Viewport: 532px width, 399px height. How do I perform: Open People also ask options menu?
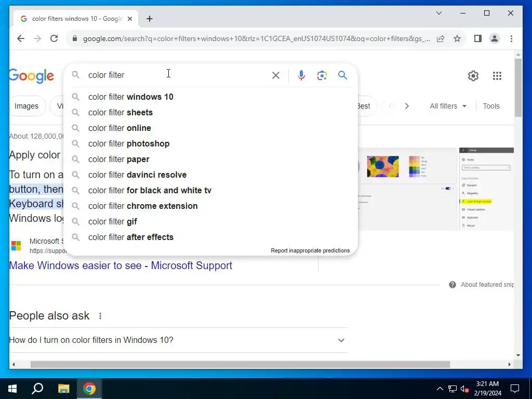click(100, 316)
